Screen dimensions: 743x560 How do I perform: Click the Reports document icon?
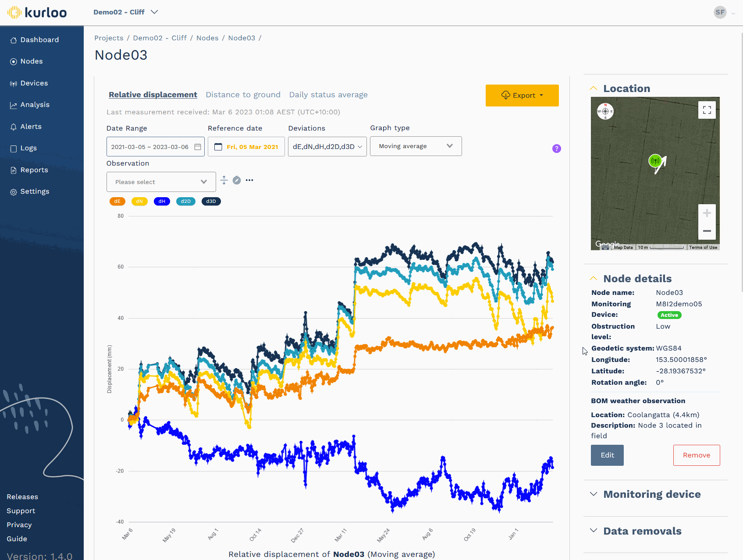click(14, 170)
